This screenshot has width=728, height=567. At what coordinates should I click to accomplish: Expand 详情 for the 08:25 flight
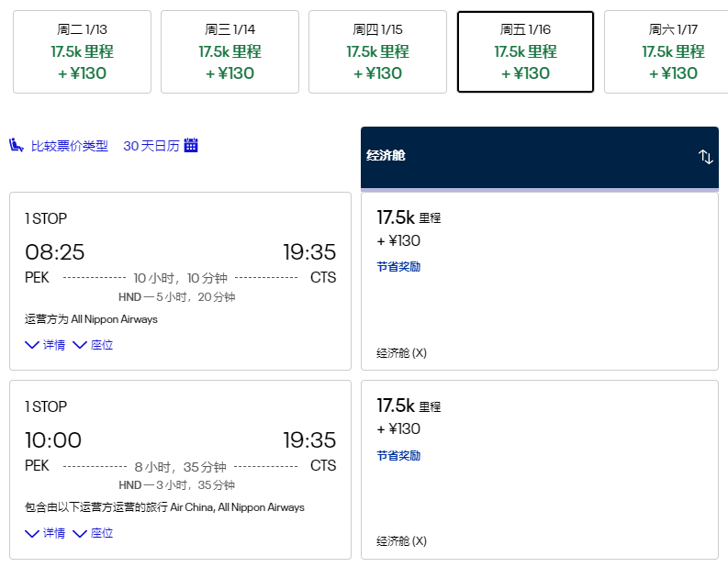point(45,345)
